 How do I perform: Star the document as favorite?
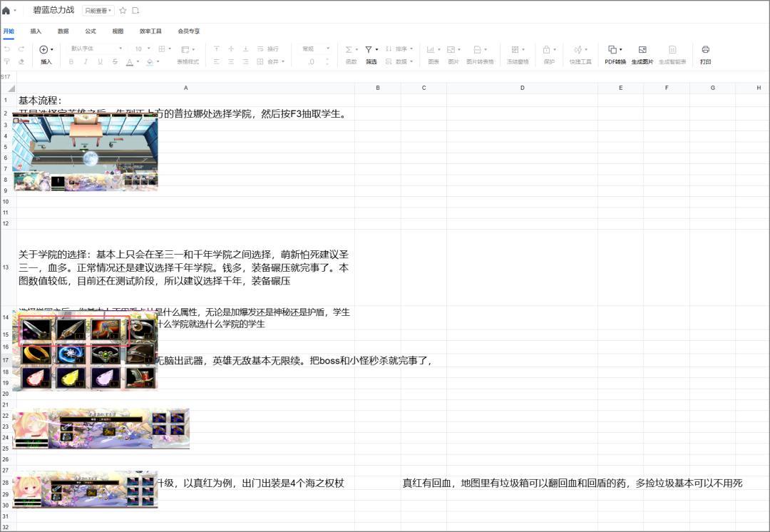123,11
